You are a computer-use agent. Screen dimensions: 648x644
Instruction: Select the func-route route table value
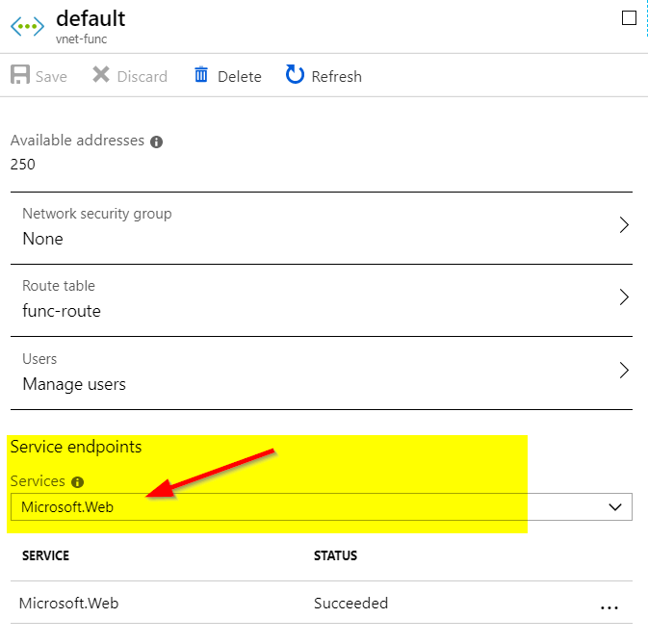pos(61,311)
